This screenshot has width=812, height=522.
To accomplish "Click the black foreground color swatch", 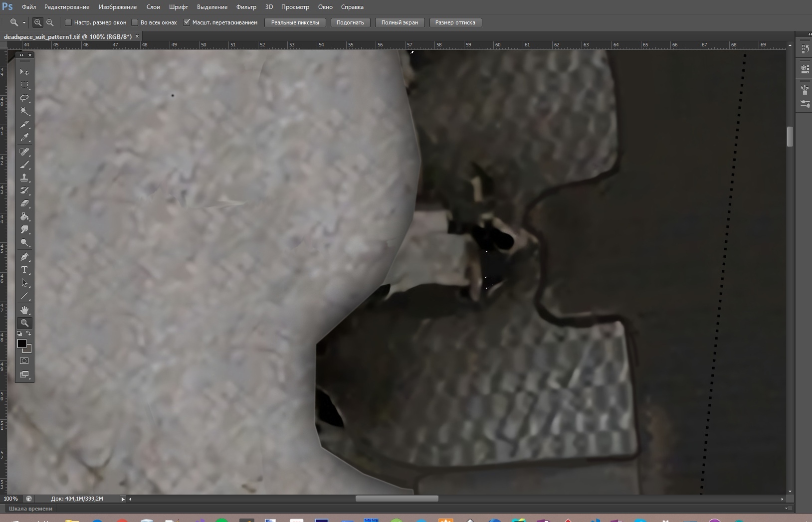I will coord(21,344).
